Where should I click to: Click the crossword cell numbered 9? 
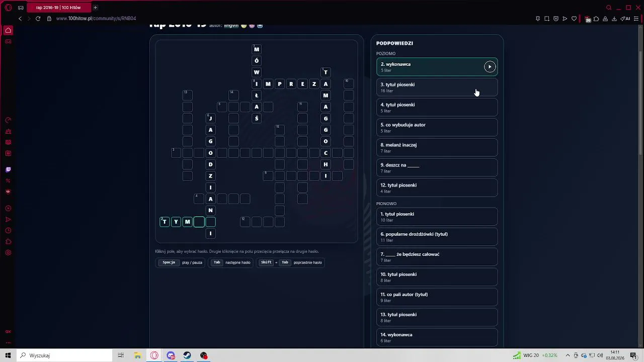click(268, 175)
